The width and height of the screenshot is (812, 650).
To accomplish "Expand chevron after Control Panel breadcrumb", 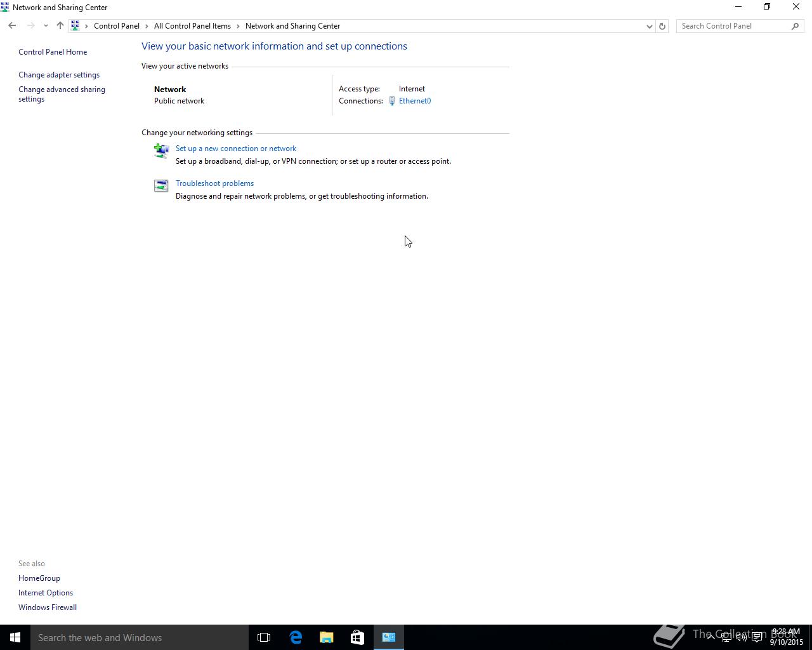I will click(147, 26).
